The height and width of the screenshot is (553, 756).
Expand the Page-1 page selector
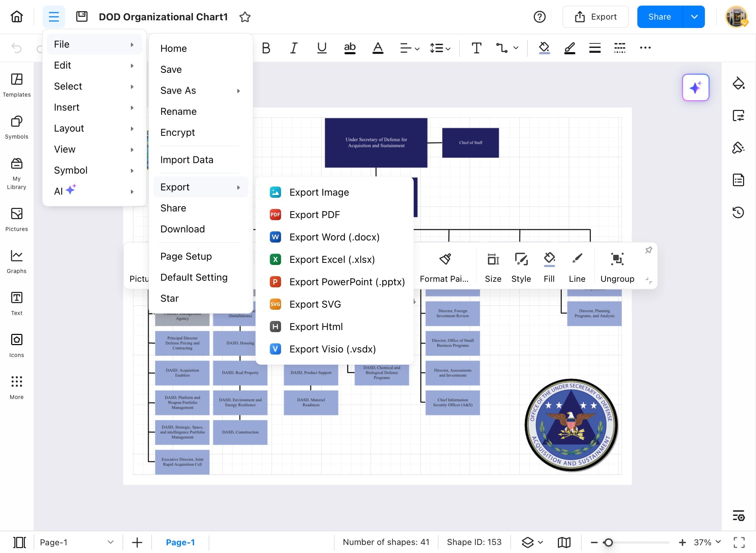click(x=111, y=542)
